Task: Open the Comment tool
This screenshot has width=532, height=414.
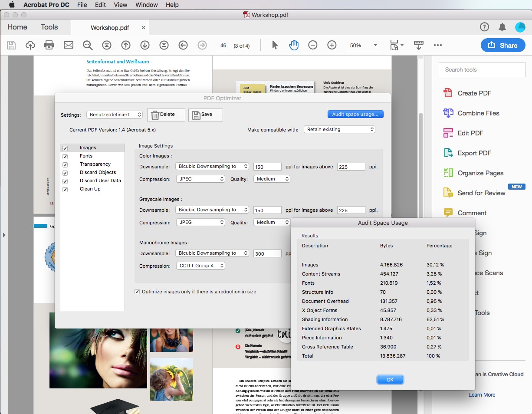Action: pyautogui.click(x=464, y=213)
